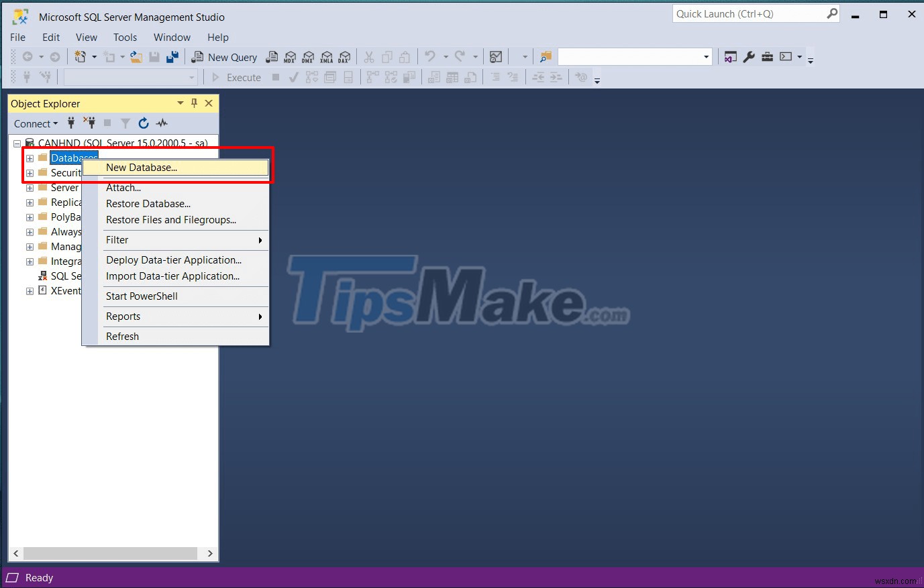Screen dimensions: 924x588
Task: Open the Connect dropdown in Object Explorer
Action: click(35, 123)
